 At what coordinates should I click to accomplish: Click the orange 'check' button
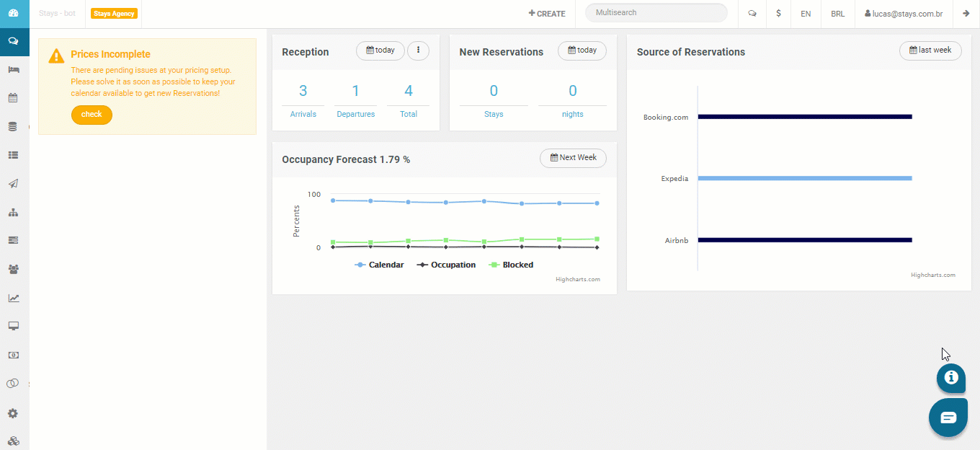(x=92, y=115)
